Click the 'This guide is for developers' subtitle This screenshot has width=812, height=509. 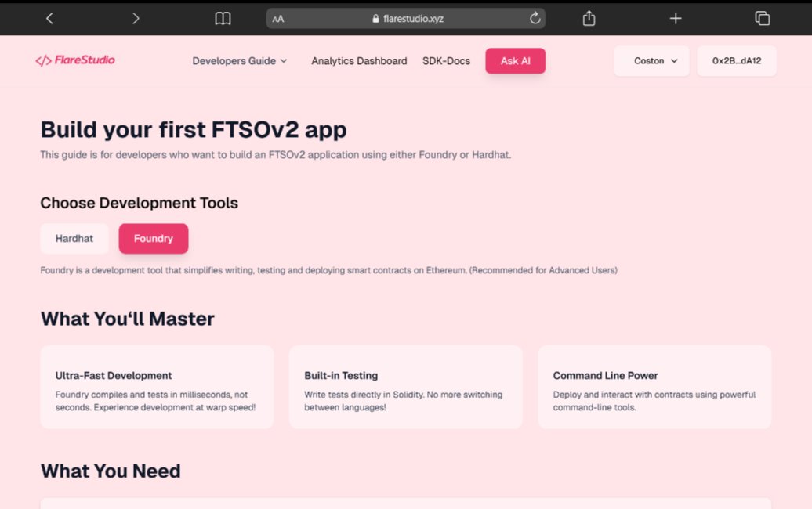276,155
